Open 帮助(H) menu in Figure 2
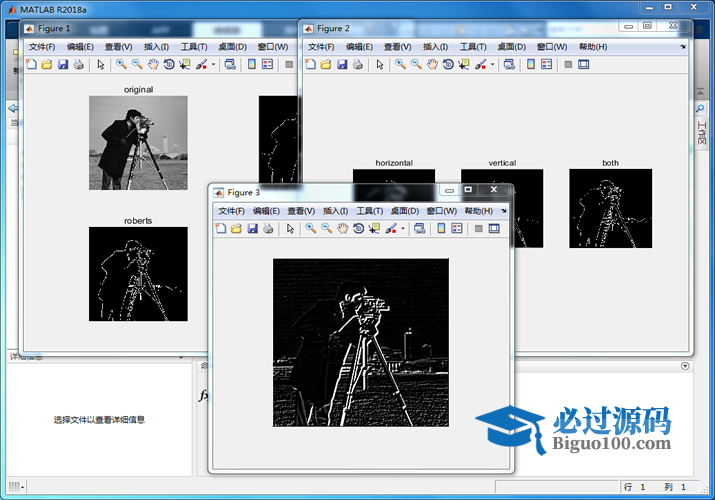The width and height of the screenshot is (715, 500). 592,46
